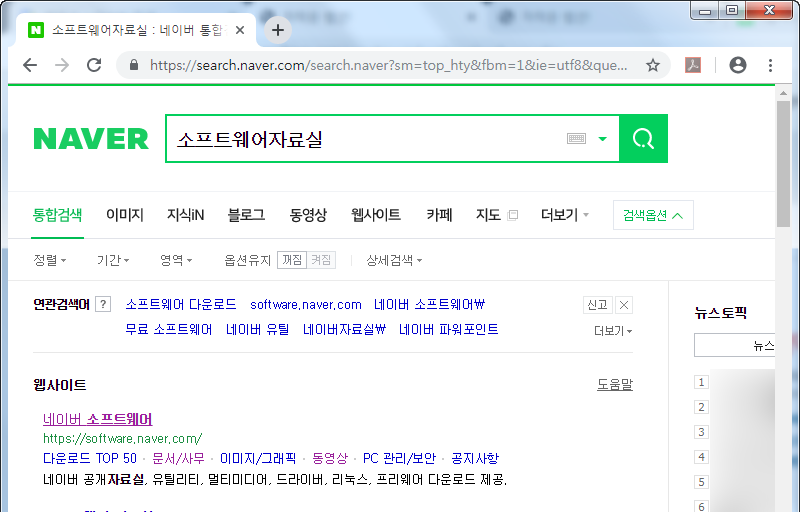This screenshot has height=512, width=800.
Task: Select the 통합검색 tab
Action: [57, 215]
